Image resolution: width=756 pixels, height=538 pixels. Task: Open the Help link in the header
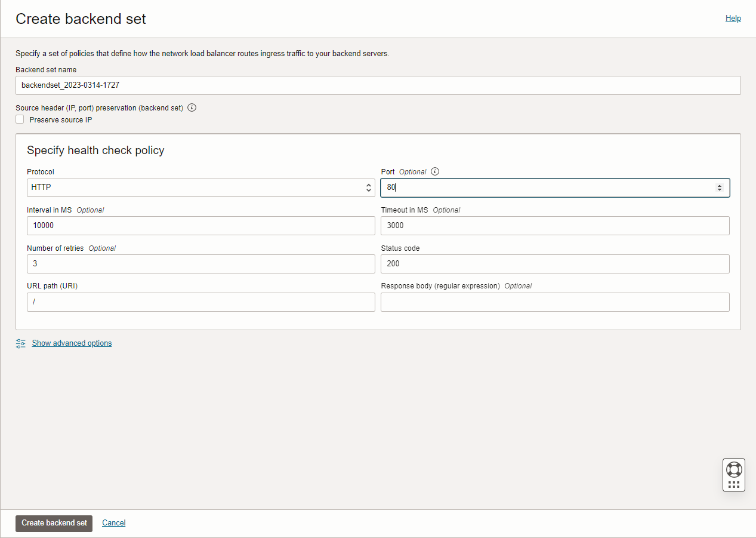coord(733,18)
